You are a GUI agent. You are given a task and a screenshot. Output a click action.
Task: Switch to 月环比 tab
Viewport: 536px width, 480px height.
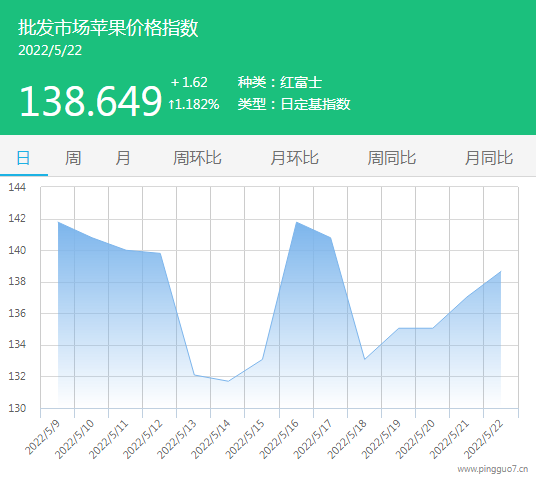[x=294, y=158]
